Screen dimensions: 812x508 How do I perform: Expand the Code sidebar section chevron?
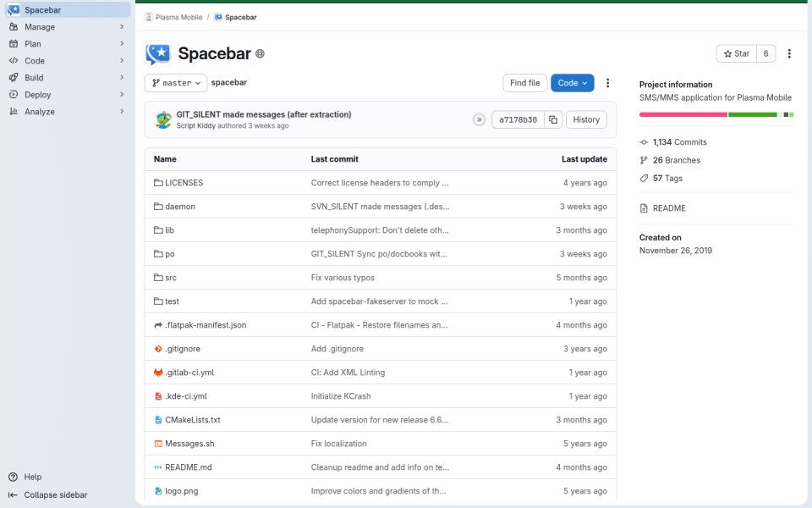point(122,61)
